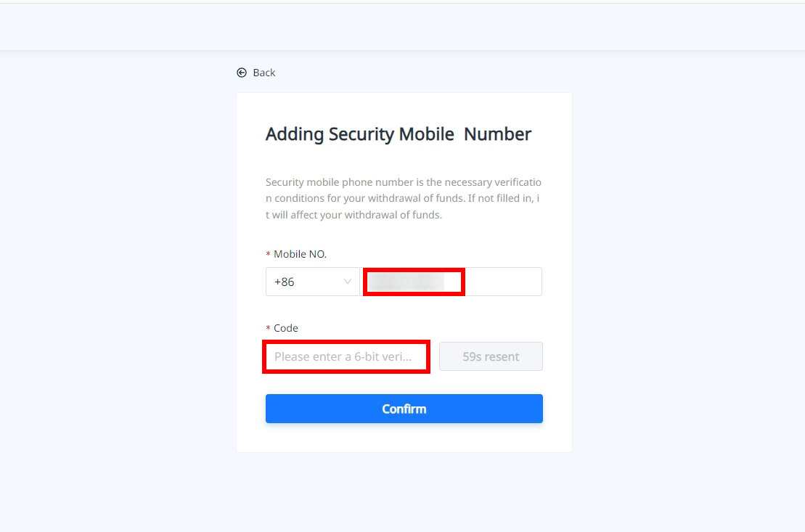This screenshot has width=805, height=532.
Task: Select the +86 text in country selector
Action: (285, 282)
